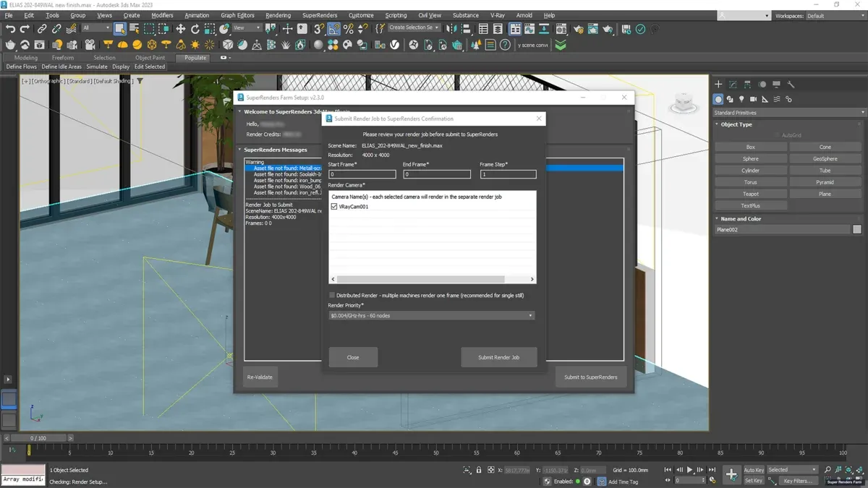Activate the Select Object tool
The height and width of the screenshot is (488, 868).
coord(120,29)
